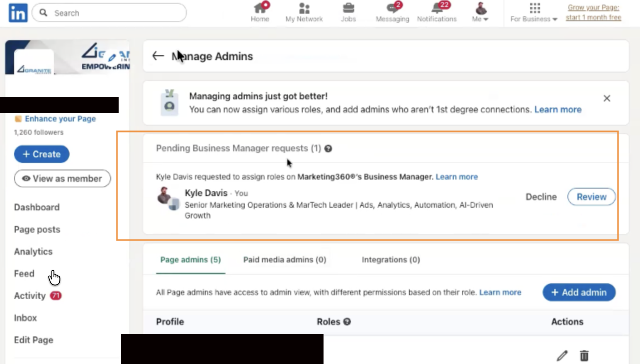
Task: Open My Network icon
Action: 304,9
